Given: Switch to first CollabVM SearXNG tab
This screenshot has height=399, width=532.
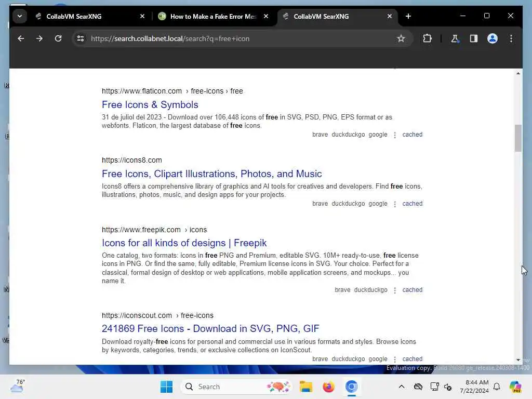Looking at the screenshot, I should tap(90, 16).
